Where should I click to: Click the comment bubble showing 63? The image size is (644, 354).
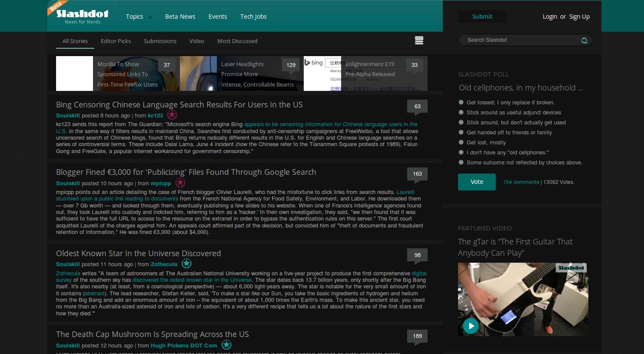point(417,106)
